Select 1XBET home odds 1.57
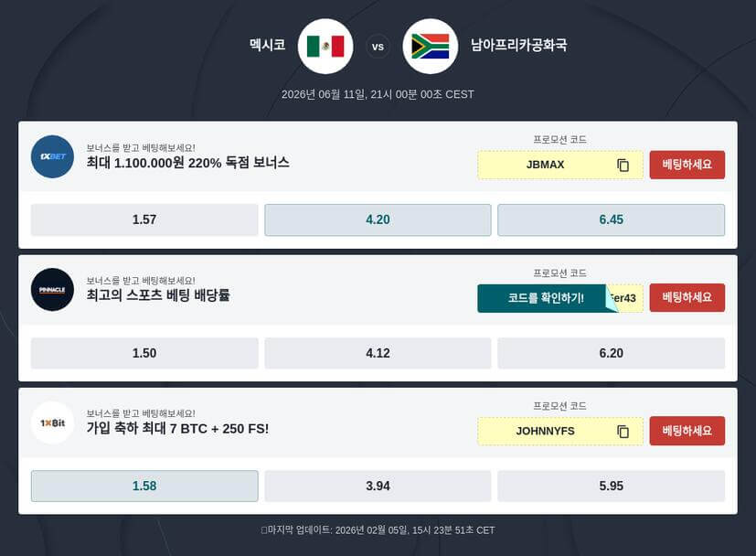This screenshot has height=556, width=756. (x=144, y=219)
